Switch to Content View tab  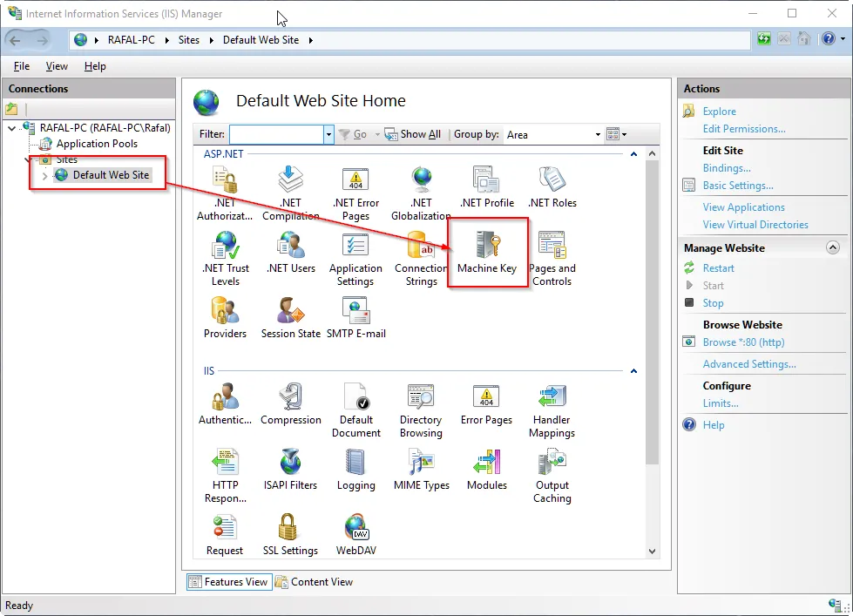click(x=314, y=582)
